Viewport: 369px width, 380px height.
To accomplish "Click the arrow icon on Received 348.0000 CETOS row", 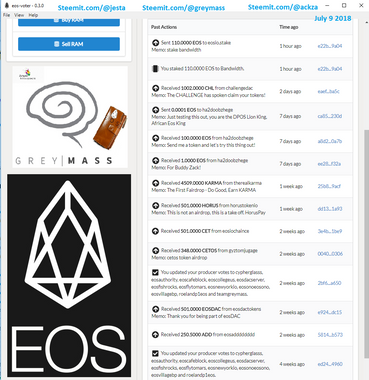I will (x=155, y=250).
